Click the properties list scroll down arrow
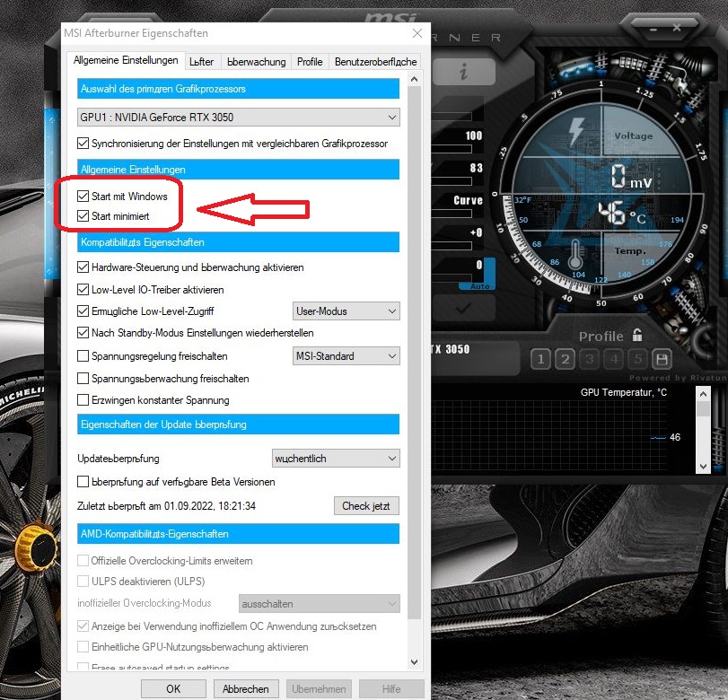The height and width of the screenshot is (700, 728). [x=415, y=662]
